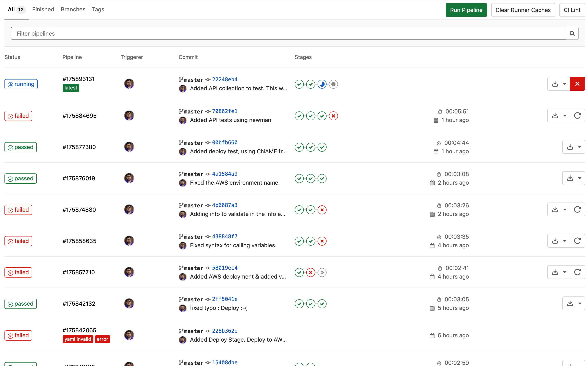Image resolution: width=588 pixels, height=366 pixels.
Task: Open the Branches tab
Action: tap(73, 9)
